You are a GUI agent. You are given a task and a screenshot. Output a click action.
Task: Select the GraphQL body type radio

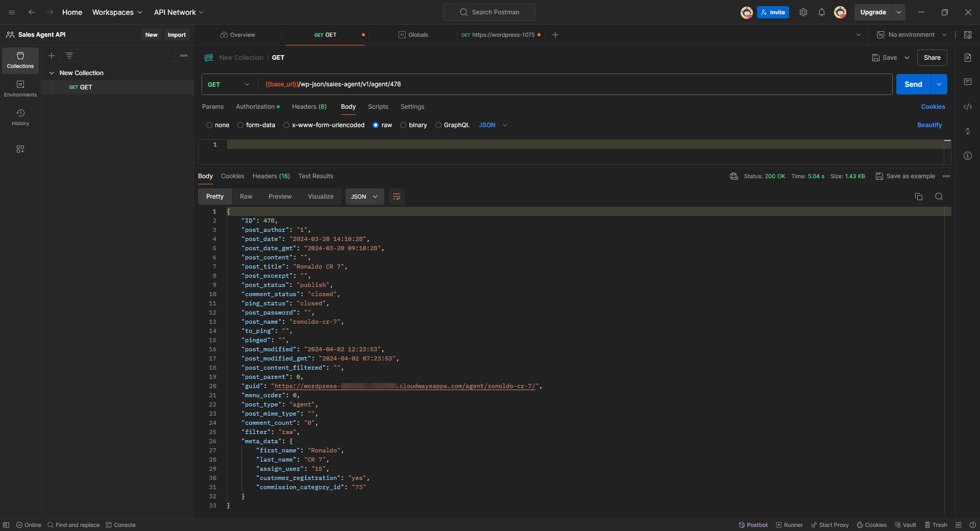point(438,125)
